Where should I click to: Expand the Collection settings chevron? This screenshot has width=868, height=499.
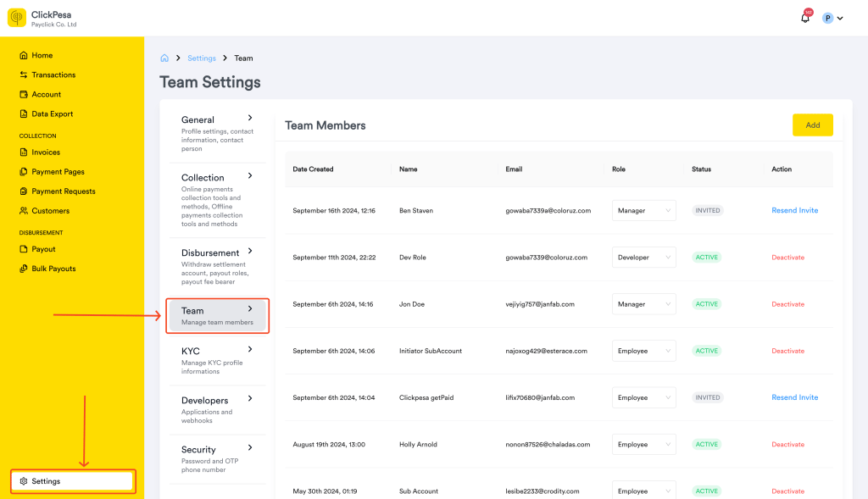click(250, 176)
